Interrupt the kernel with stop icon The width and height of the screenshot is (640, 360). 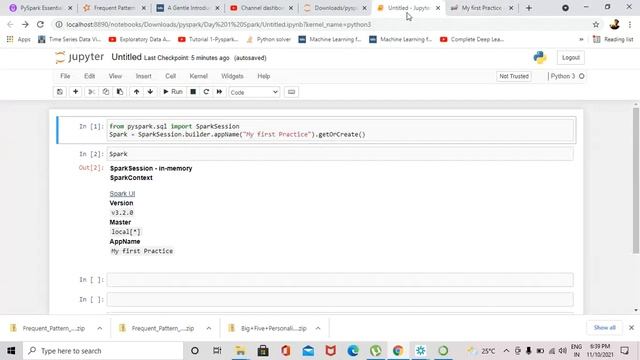click(193, 92)
